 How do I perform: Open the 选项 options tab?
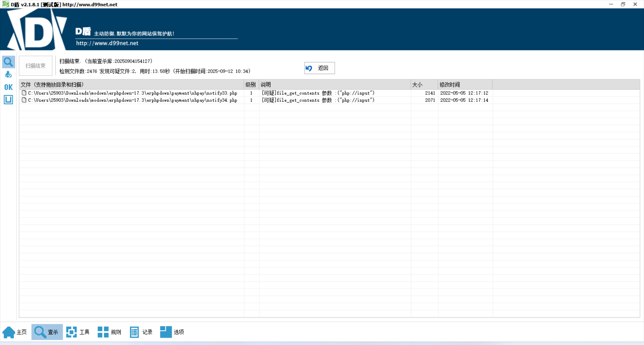pyautogui.click(x=172, y=332)
